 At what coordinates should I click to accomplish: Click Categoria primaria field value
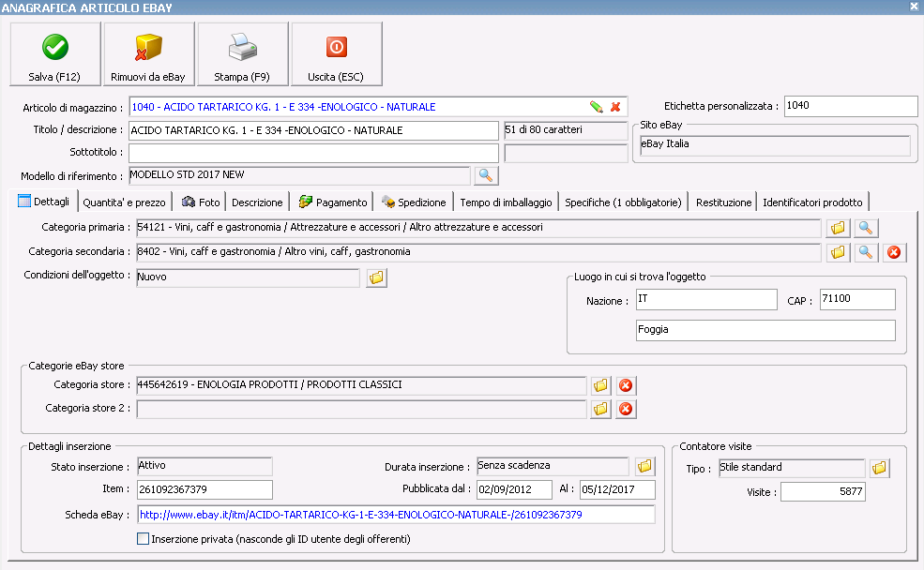pos(478,228)
